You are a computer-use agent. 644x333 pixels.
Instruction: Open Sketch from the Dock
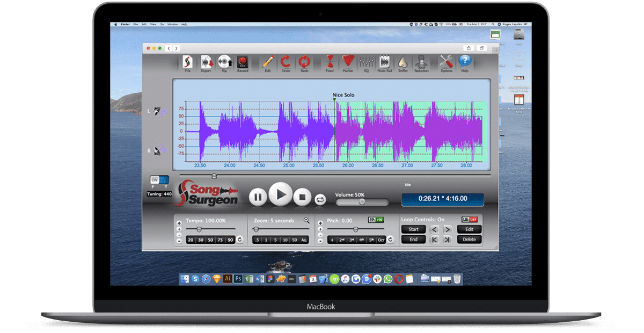(x=216, y=279)
